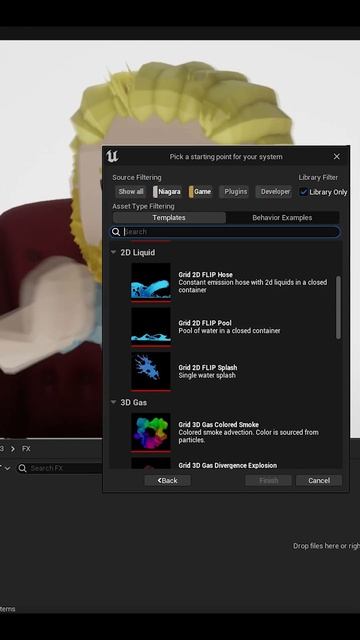Close the starting point dialog
This screenshot has width=360, height=640.
[336, 156]
